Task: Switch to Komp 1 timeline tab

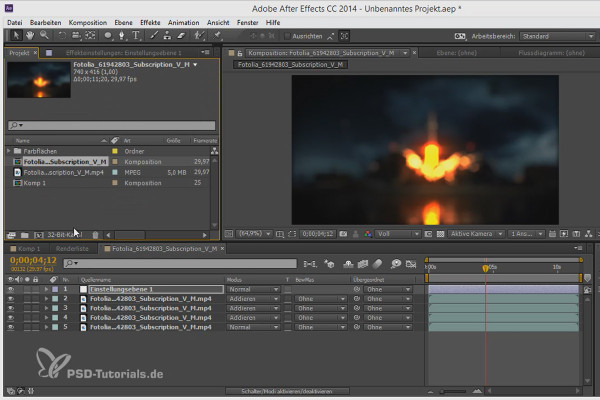Action: pyautogui.click(x=25, y=249)
